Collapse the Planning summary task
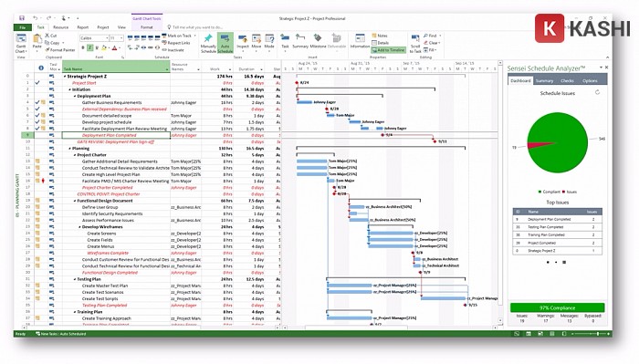The height and width of the screenshot is (364, 639). (69, 149)
